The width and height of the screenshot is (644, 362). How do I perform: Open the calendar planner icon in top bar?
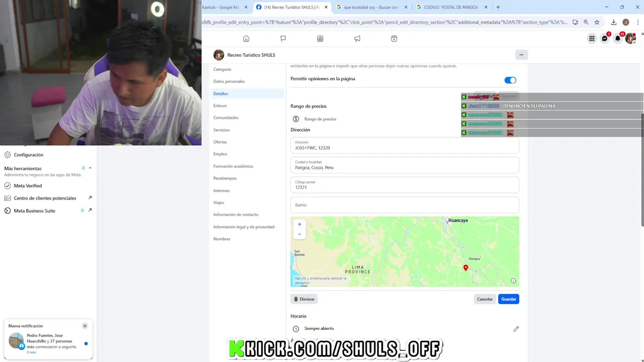tap(394, 39)
